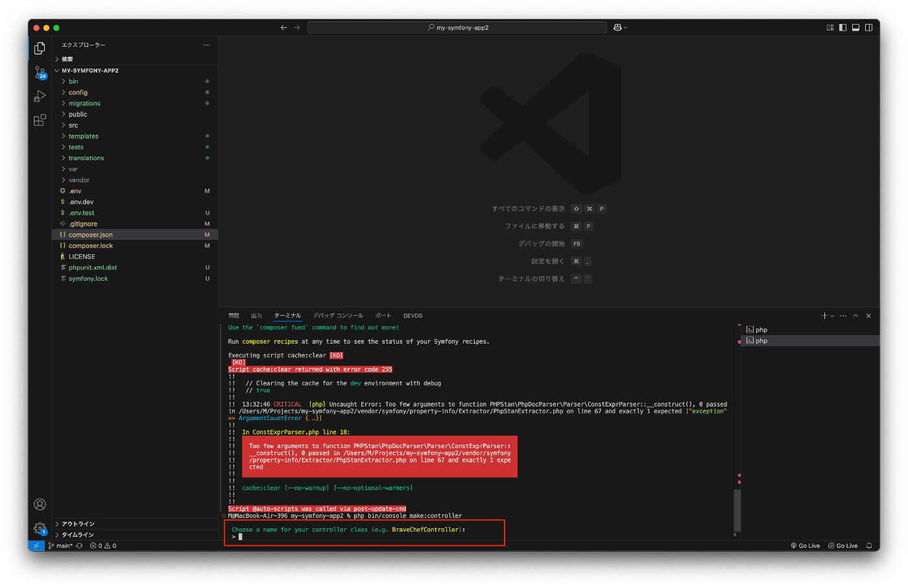Select the first php terminal instance
908x588 pixels.
pos(810,330)
